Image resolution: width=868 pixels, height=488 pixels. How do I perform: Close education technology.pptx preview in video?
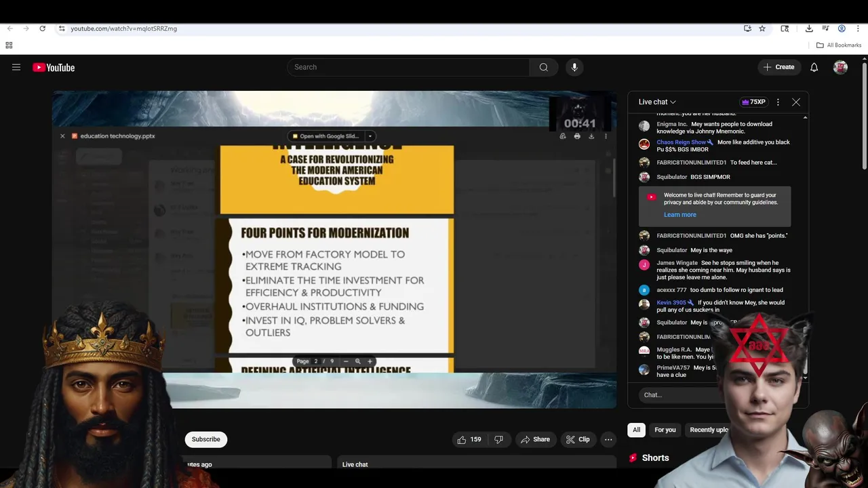tap(62, 136)
